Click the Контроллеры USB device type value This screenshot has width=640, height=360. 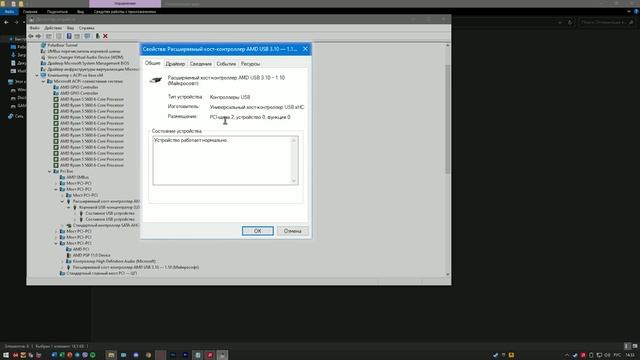click(230, 97)
